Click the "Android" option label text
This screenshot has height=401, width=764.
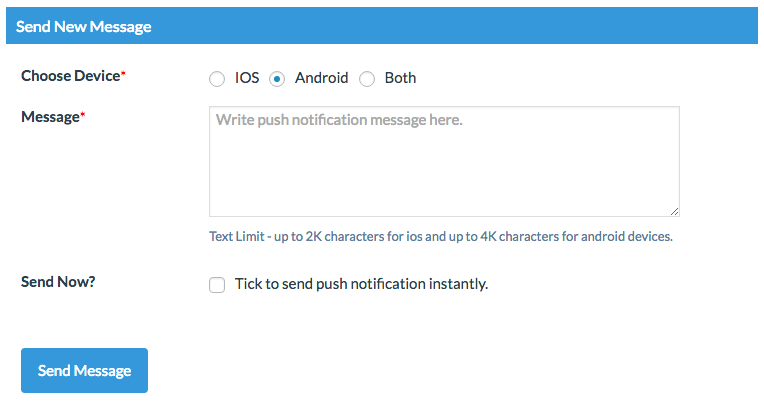321,78
